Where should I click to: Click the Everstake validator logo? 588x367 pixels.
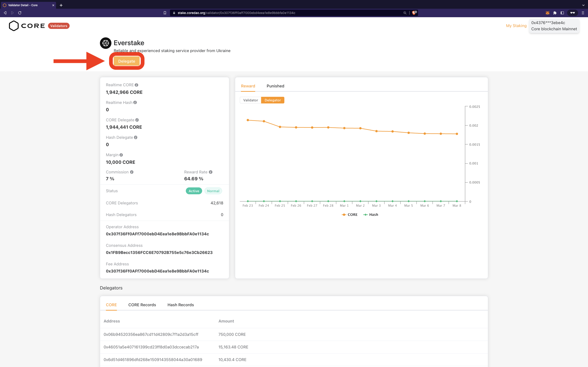tap(105, 43)
